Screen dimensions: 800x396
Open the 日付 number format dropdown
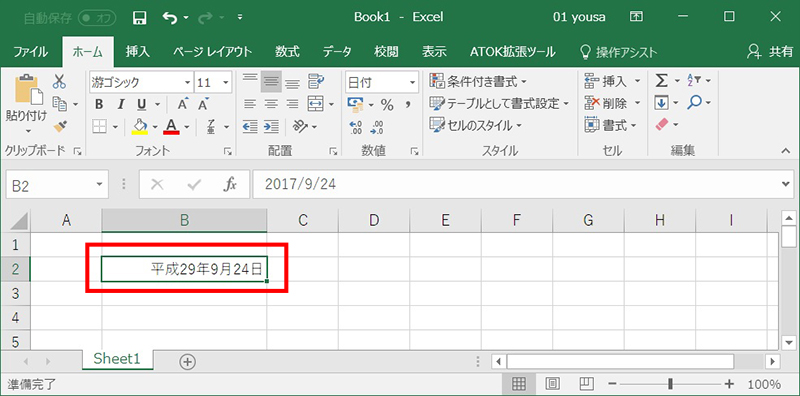tap(412, 83)
